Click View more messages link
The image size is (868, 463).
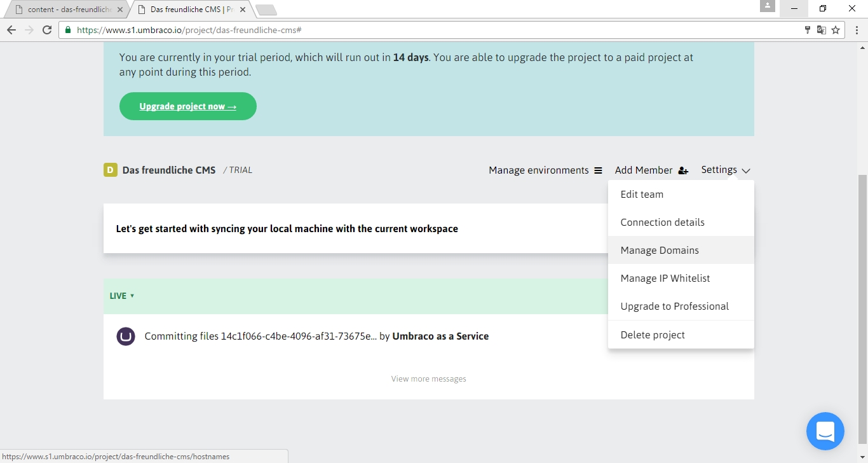pos(429,379)
